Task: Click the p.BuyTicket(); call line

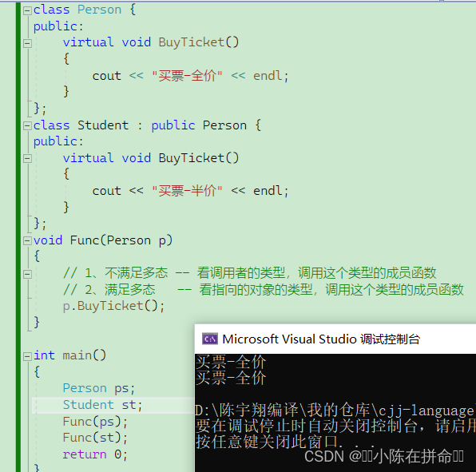Action: (x=113, y=306)
